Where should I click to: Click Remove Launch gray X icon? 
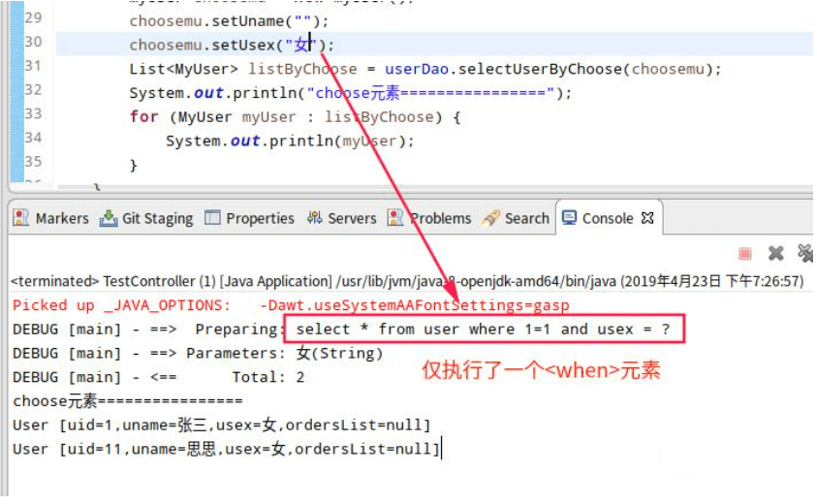pyautogui.click(x=775, y=254)
